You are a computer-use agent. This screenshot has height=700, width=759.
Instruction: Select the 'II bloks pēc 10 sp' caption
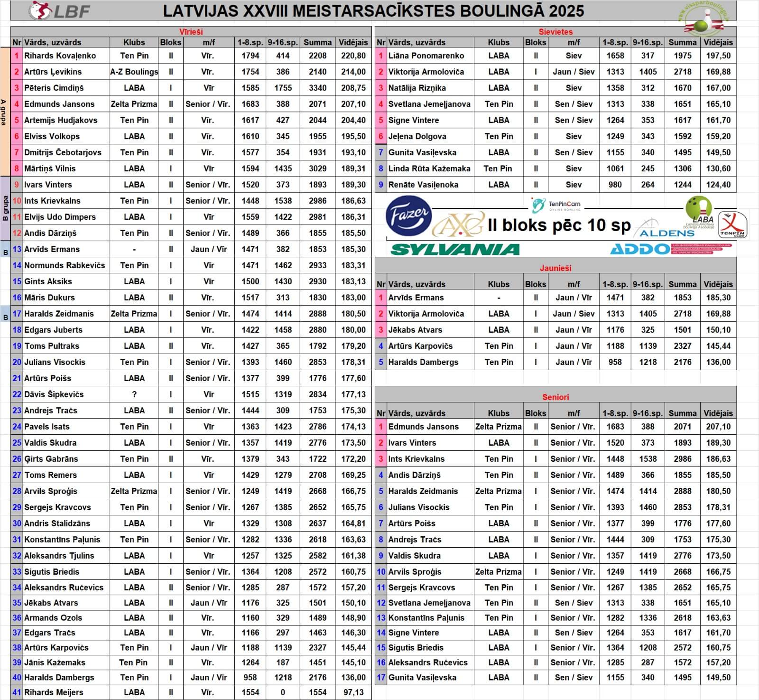click(x=559, y=225)
